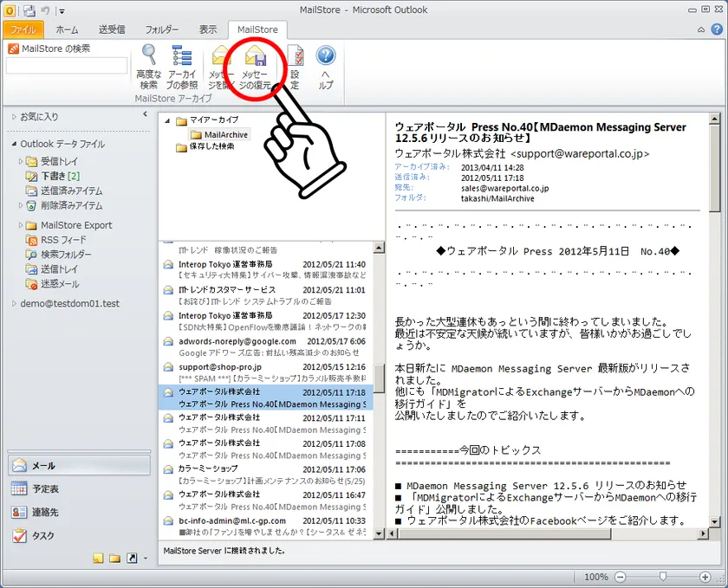Open MailStore 設定 settings icon
Image resolution: width=728 pixels, height=588 pixels.
pos(295,57)
